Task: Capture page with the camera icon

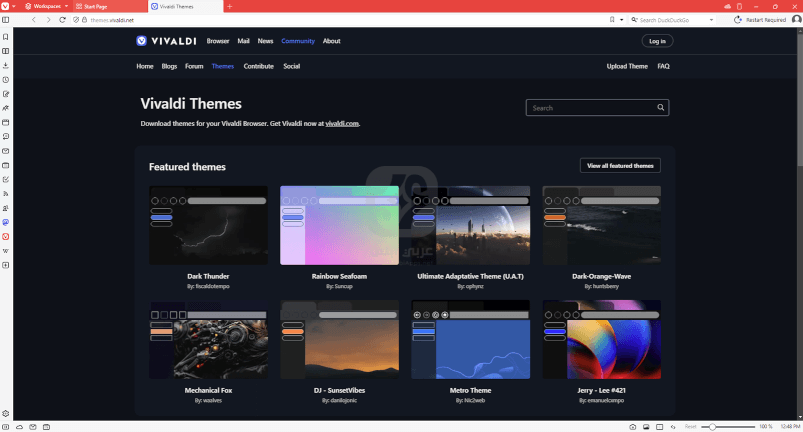Action: pos(632,427)
